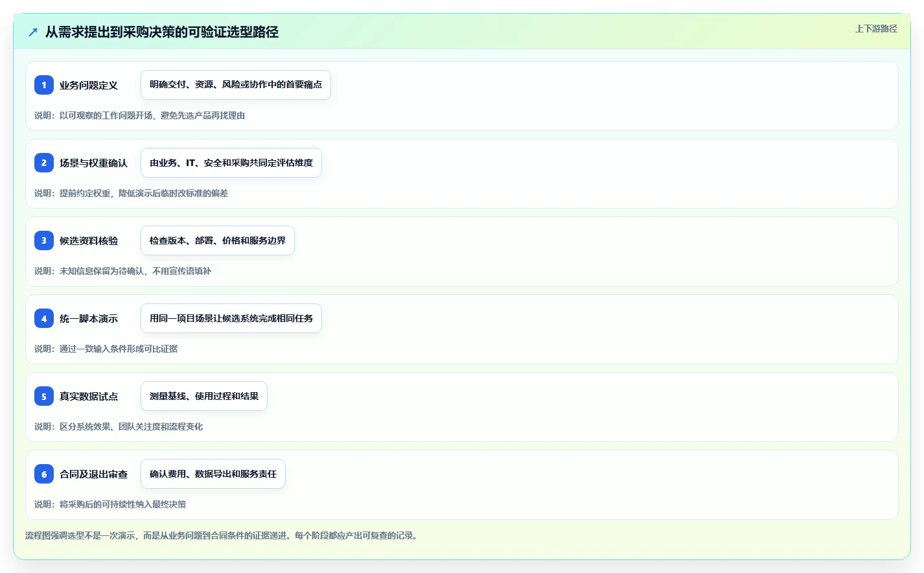Click the note 将采购后的可持续性纳入最终决策
The height and width of the screenshot is (573, 924).
coord(122,504)
